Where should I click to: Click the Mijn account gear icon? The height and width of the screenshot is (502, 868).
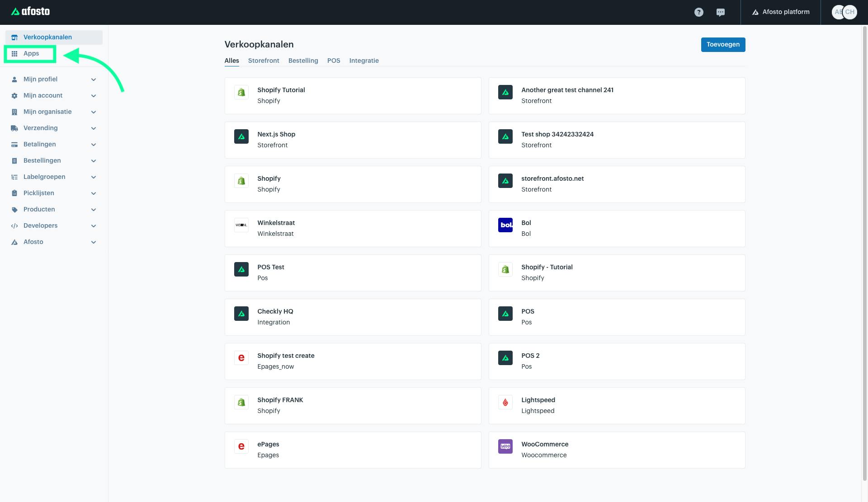click(x=14, y=96)
